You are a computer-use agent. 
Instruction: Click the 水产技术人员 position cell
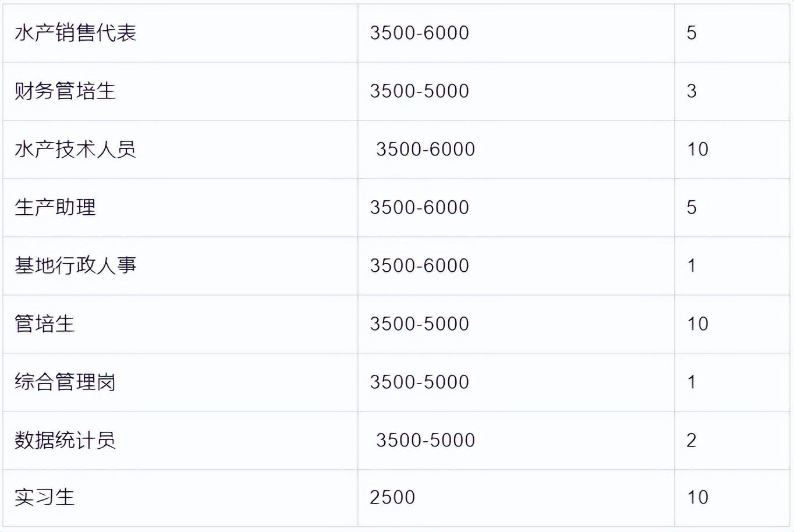pos(75,150)
